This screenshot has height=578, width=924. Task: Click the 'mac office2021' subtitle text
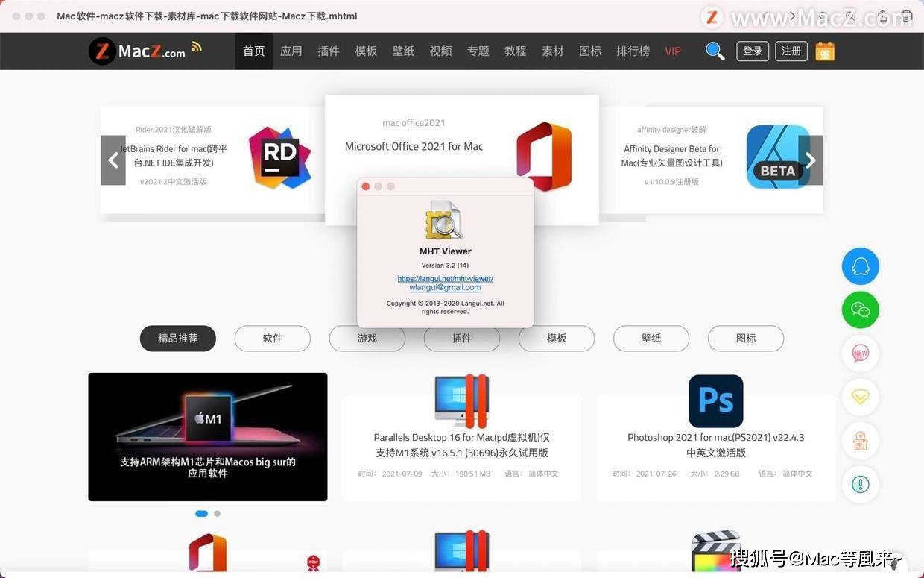point(414,123)
